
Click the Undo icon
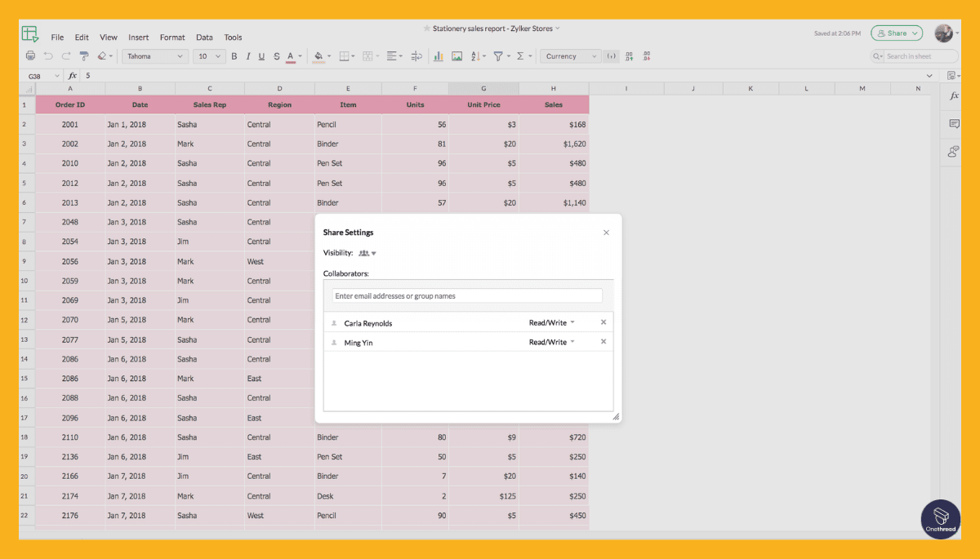click(48, 55)
